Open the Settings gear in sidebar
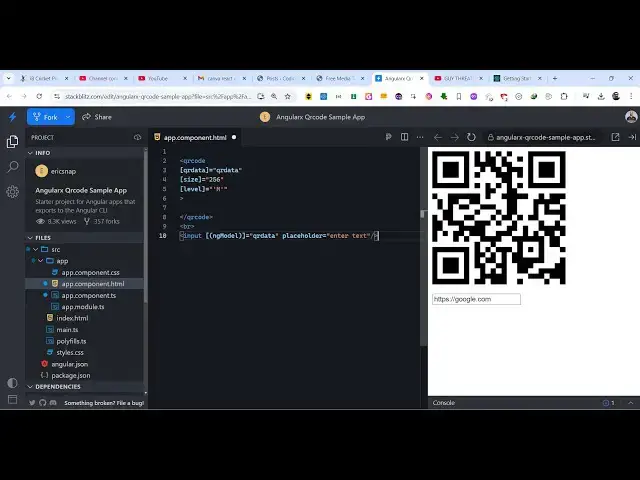The height and width of the screenshot is (480, 640). (13, 191)
